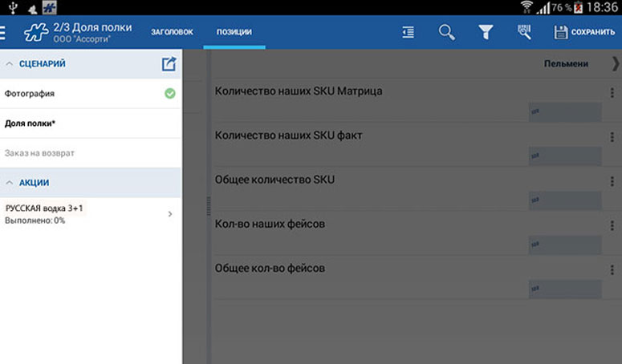622x364 pixels.
Task: Open the hamburger navigation menu
Action: point(2,33)
